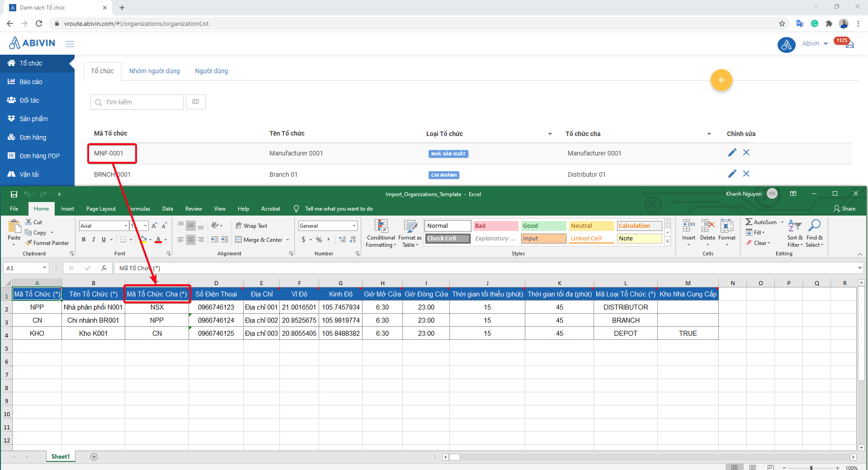Image resolution: width=868 pixels, height=470 pixels.
Task: Click the Excel zoom slider handle
Action: [x=811, y=468]
